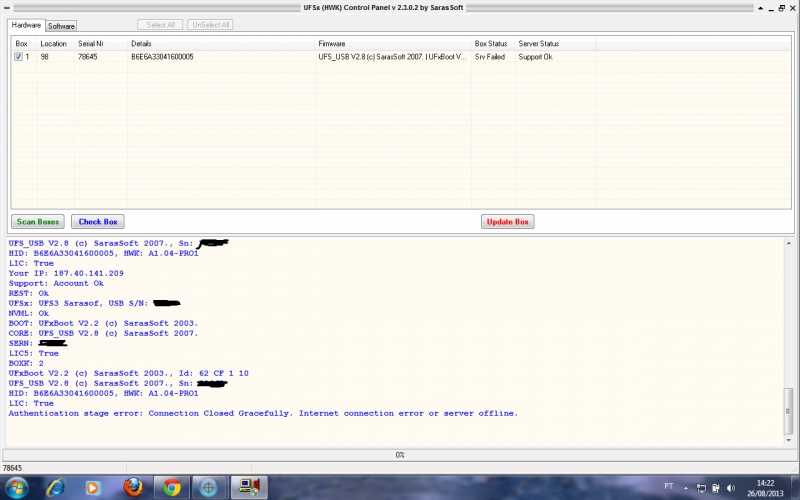The width and height of the screenshot is (800, 500).
Task: Select the Serial Nr cell 78645 in the table
Action: tap(101, 57)
